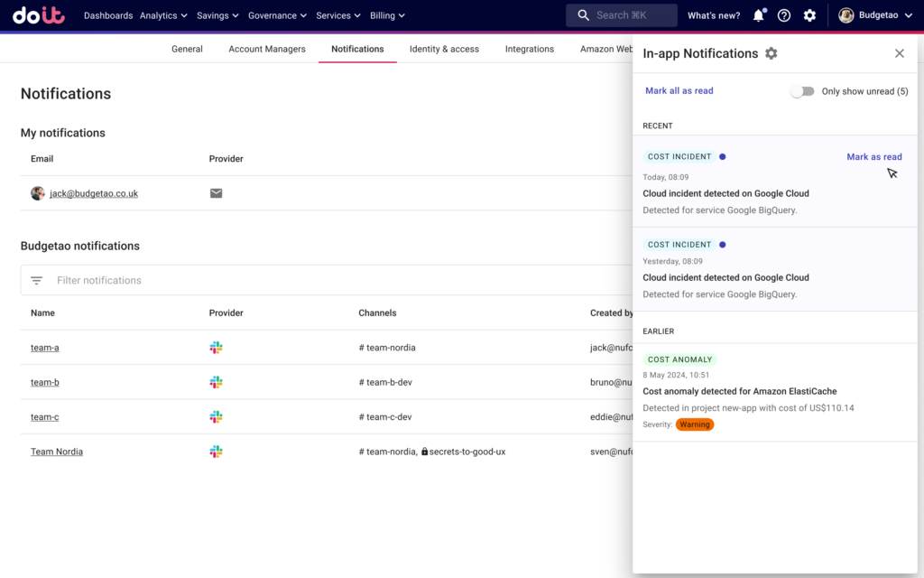This screenshot has width=924, height=578.
Task: Open the settings gear in top bar
Action: coord(809,15)
